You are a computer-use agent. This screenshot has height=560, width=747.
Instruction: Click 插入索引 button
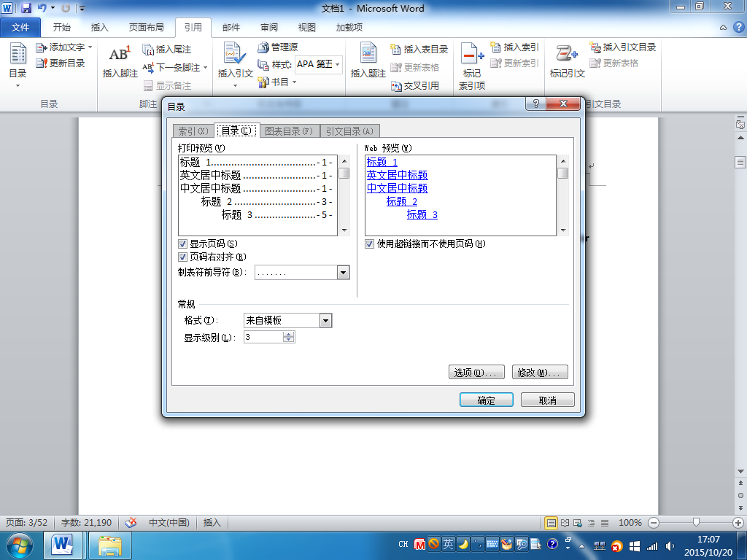[514, 47]
